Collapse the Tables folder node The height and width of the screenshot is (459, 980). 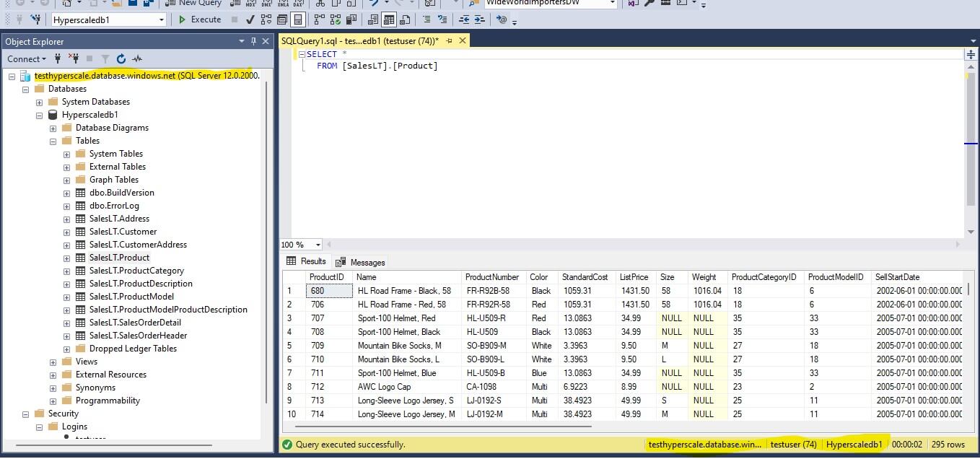(53, 141)
